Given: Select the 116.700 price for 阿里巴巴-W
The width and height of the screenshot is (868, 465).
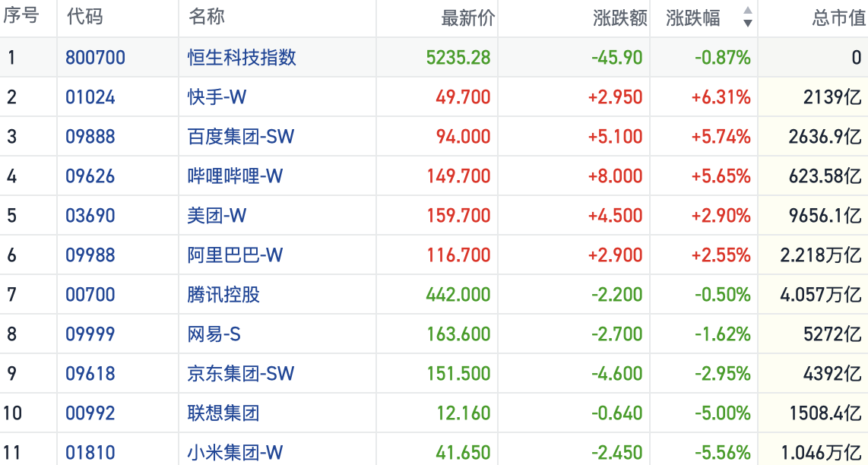Looking at the screenshot, I should 459,255.
